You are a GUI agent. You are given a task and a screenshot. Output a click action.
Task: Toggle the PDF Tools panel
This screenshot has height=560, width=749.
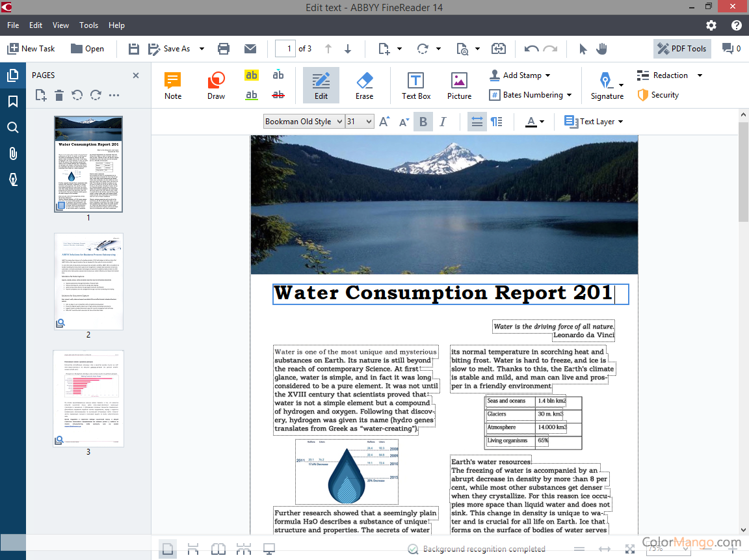[x=682, y=49]
